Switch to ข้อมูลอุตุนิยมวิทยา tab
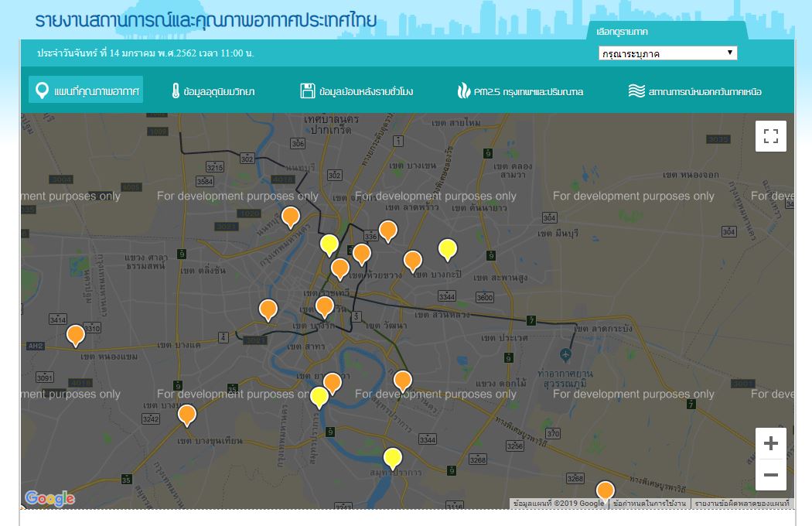 pos(213,91)
